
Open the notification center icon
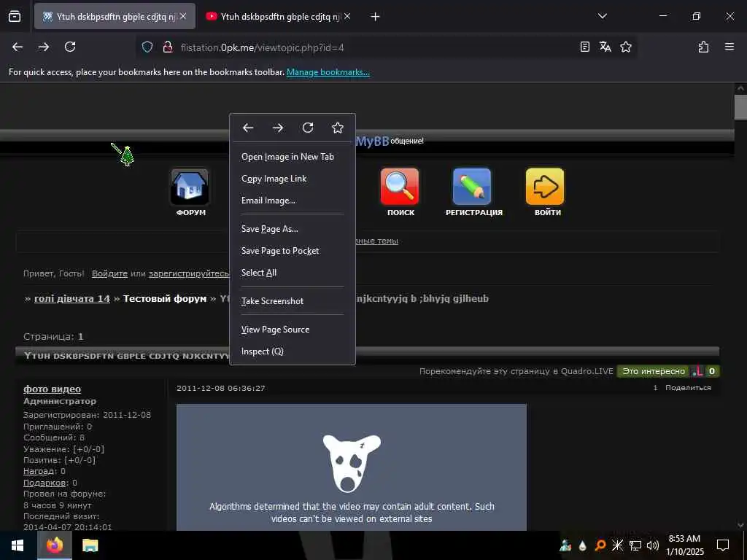tap(723, 545)
